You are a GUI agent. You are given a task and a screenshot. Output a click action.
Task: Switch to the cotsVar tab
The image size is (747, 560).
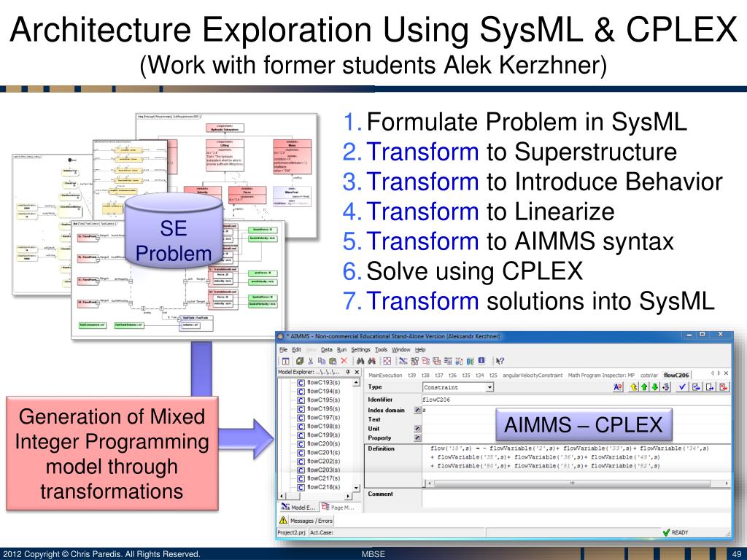pos(649,376)
